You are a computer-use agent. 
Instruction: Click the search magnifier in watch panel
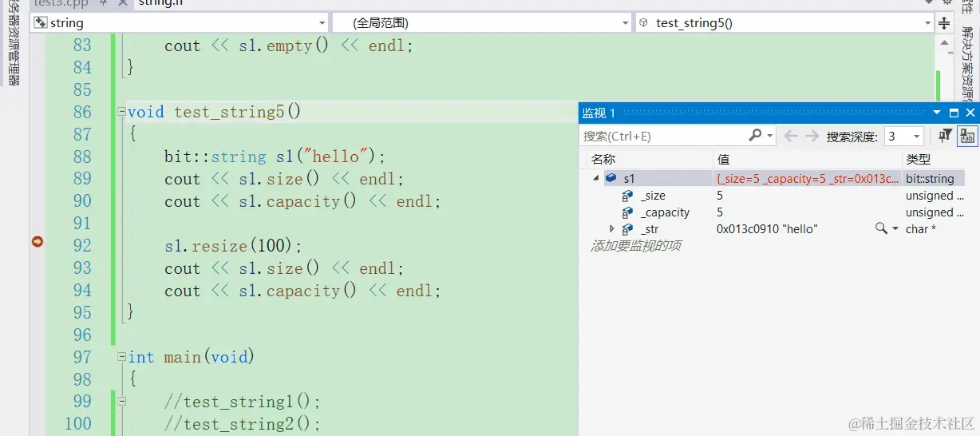755,136
